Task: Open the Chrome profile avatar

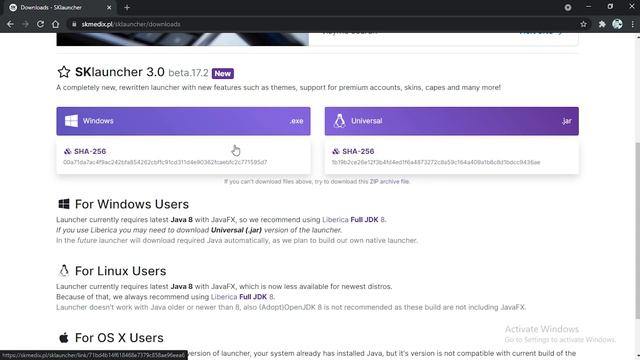Action: (x=617, y=24)
